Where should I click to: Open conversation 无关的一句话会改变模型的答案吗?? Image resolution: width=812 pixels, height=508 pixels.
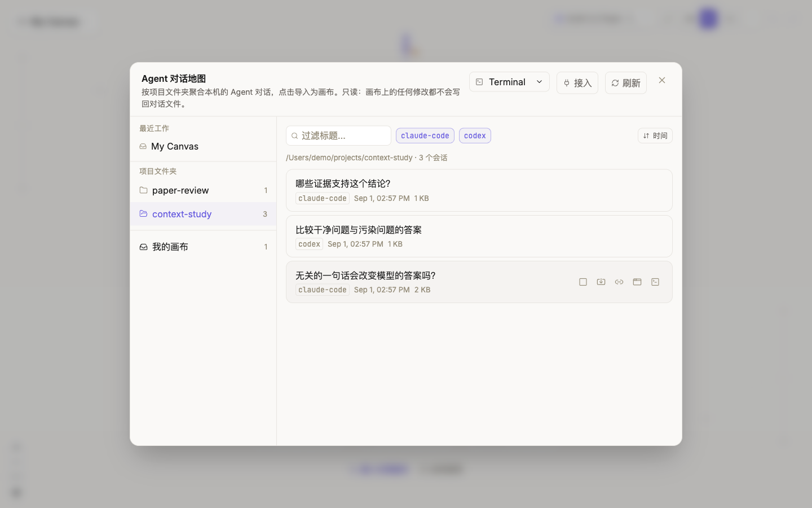[x=479, y=282]
